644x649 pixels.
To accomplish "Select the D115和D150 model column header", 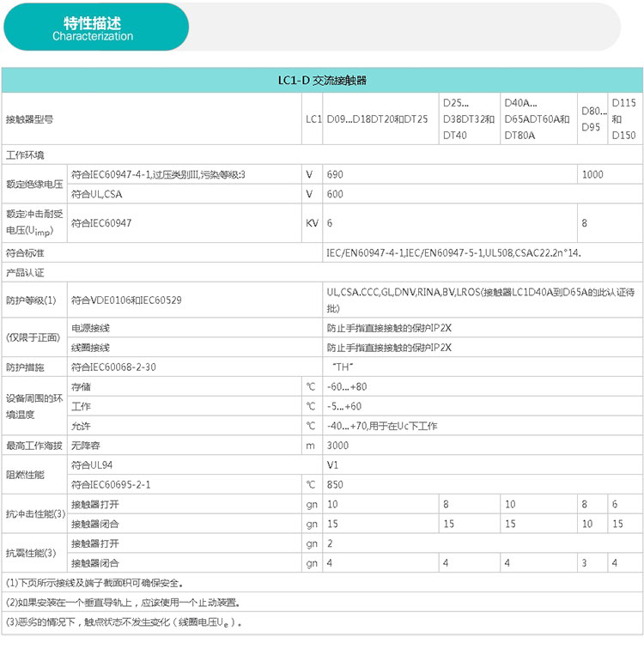I will [x=623, y=119].
